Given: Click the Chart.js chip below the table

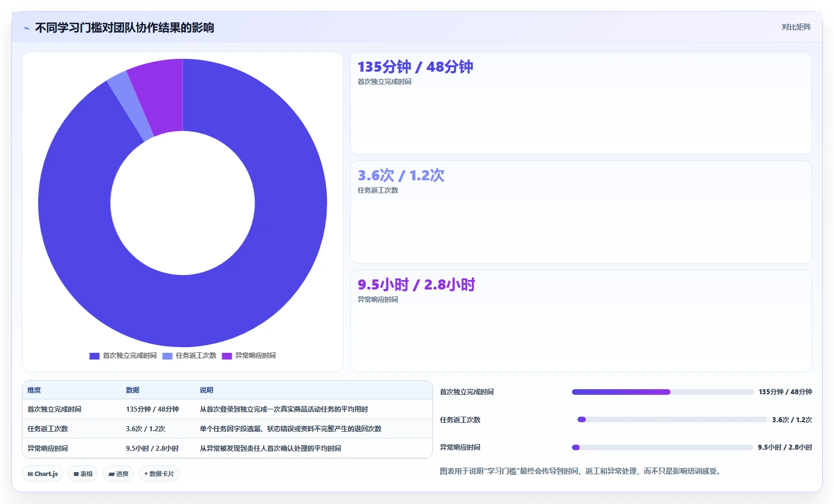Looking at the screenshot, I should pyautogui.click(x=43, y=474).
